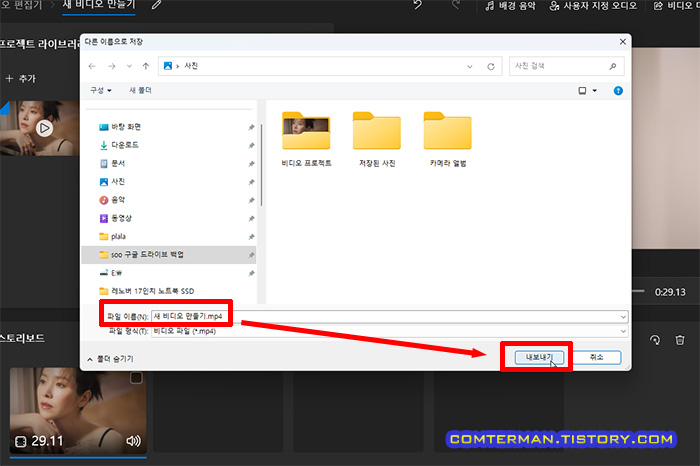Play the project library video thumbnail
Image resolution: width=700 pixels, height=466 pixels.
(44, 129)
